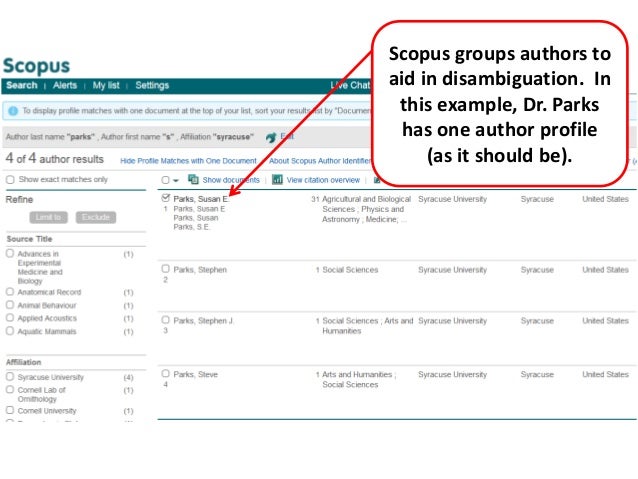638x479 pixels.
Task: Click the Exclude button
Action: tap(96, 217)
